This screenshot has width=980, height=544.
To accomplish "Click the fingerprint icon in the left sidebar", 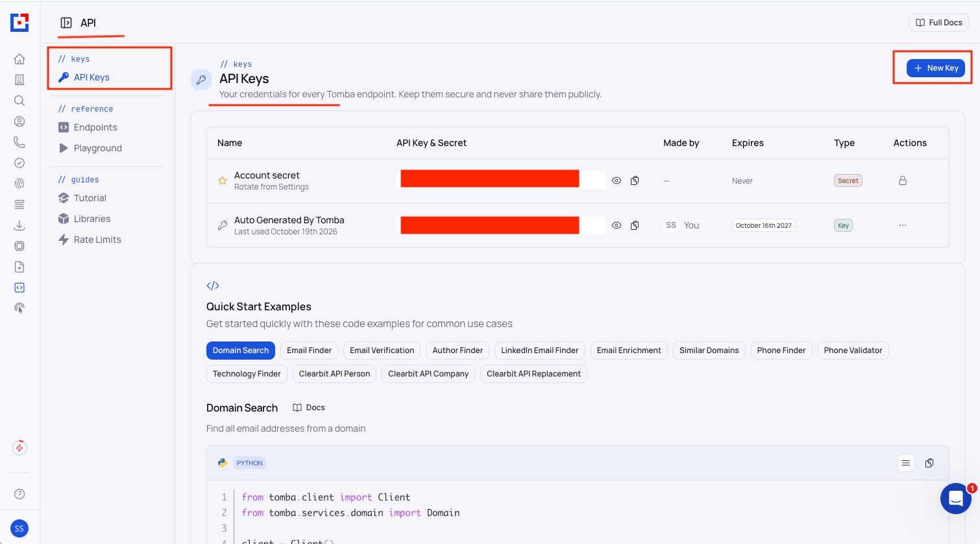I will 19,184.
